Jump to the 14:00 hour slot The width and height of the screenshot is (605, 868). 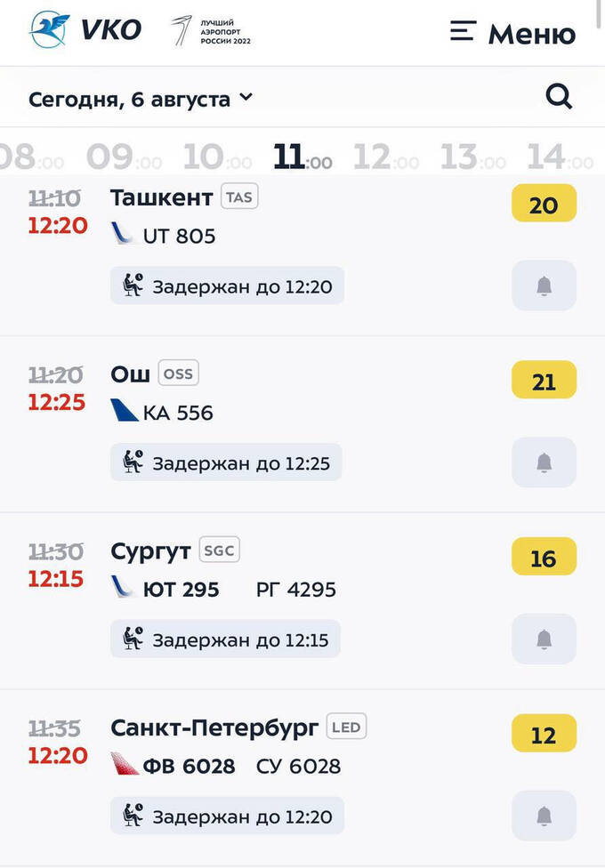tap(560, 157)
